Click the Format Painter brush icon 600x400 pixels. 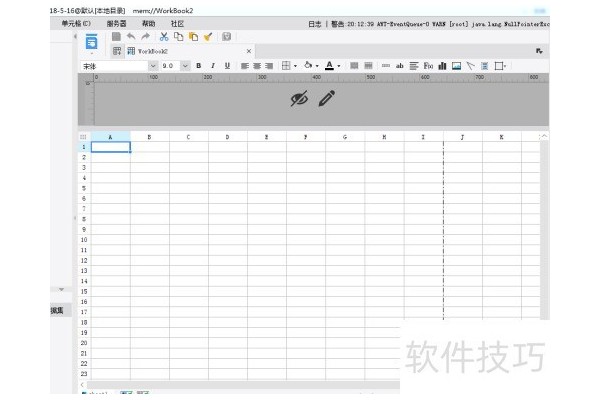[208, 37]
